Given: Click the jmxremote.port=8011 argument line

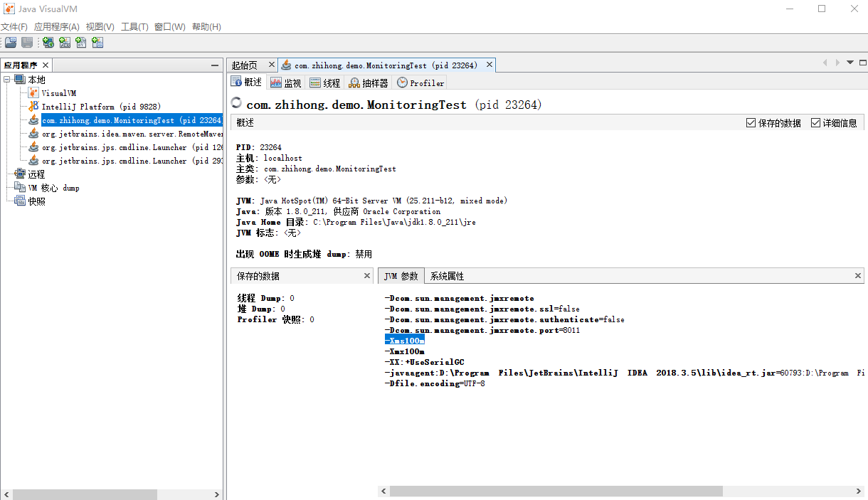Looking at the screenshot, I should (x=482, y=330).
